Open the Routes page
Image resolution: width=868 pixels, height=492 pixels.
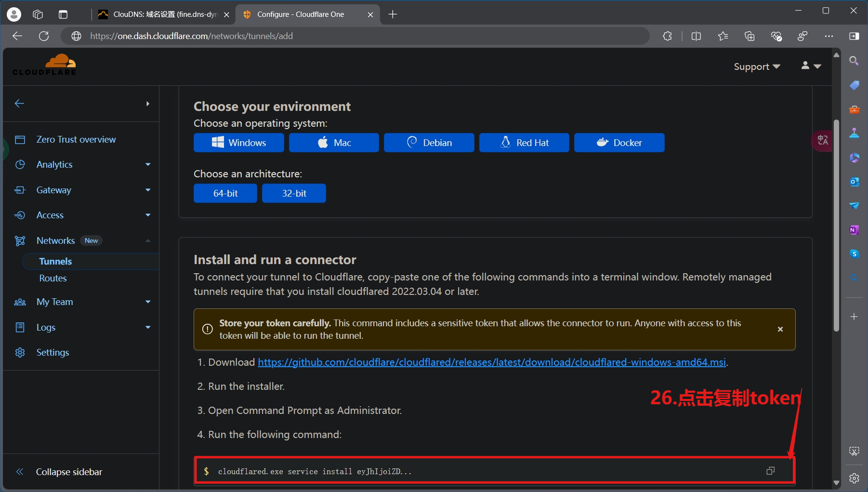click(x=53, y=278)
